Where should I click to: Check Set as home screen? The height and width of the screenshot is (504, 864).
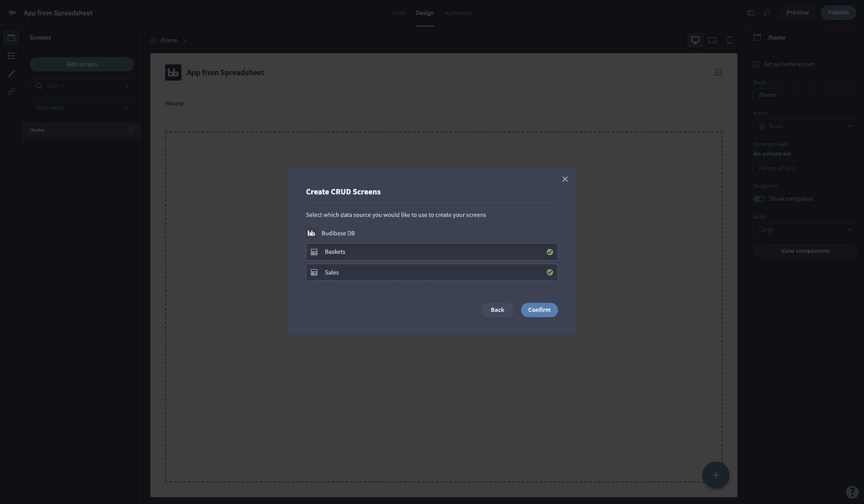tap(756, 64)
